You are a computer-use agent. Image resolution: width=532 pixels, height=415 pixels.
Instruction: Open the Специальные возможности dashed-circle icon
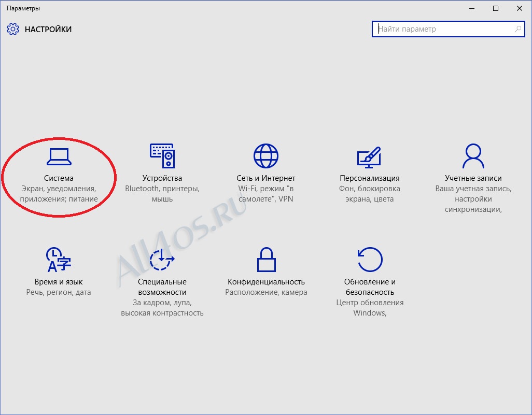tap(162, 260)
